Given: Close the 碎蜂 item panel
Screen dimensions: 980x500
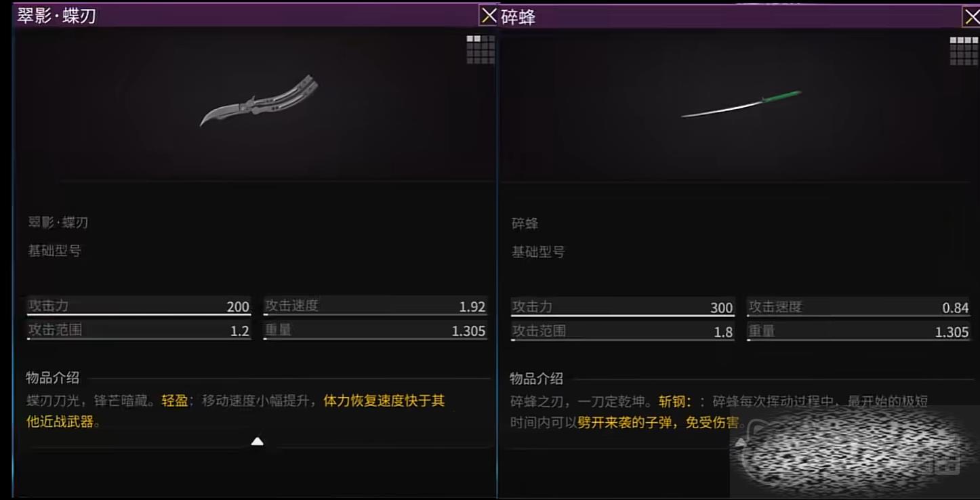Looking at the screenshot, I should pos(971,17).
